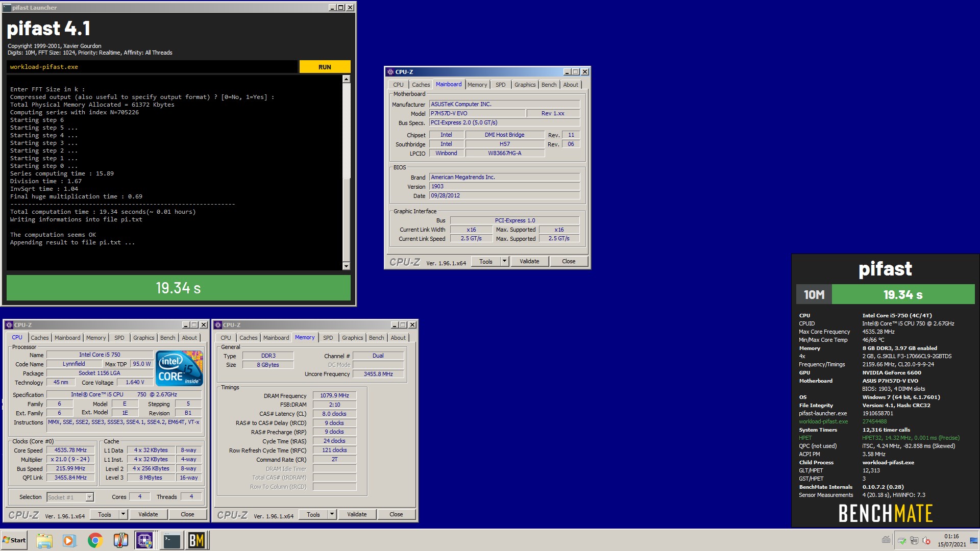This screenshot has height=551, width=980.
Task: Click the on-screen keyboard tray icon
Action: [886, 540]
